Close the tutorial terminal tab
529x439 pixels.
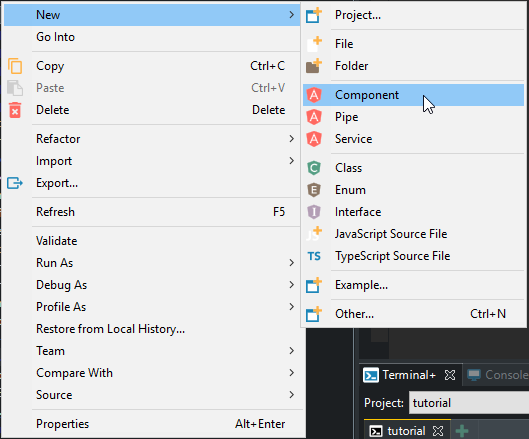438,431
